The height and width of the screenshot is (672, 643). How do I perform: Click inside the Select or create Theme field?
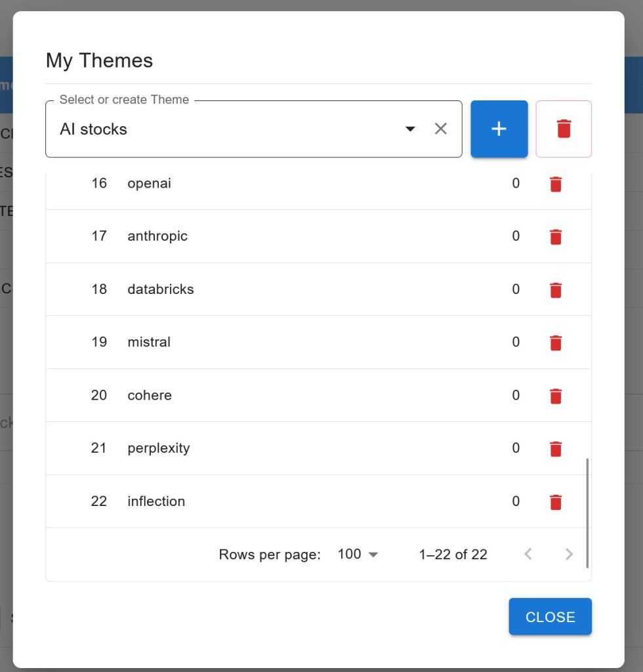[223, 129]
